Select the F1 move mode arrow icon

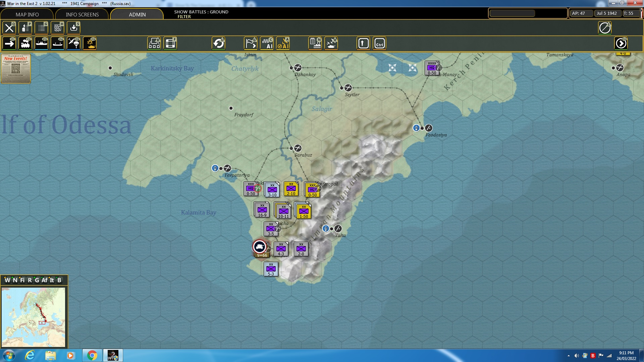click(9, 44)
